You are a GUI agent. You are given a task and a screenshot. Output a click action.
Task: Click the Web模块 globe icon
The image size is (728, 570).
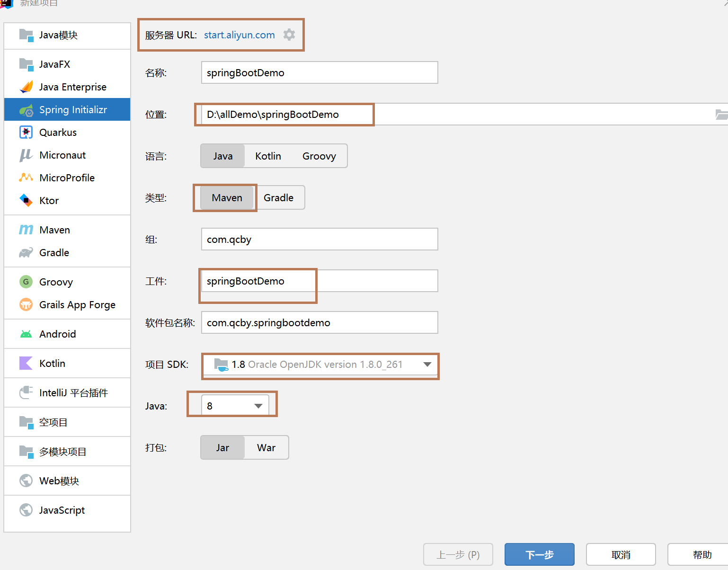point(26,481)
